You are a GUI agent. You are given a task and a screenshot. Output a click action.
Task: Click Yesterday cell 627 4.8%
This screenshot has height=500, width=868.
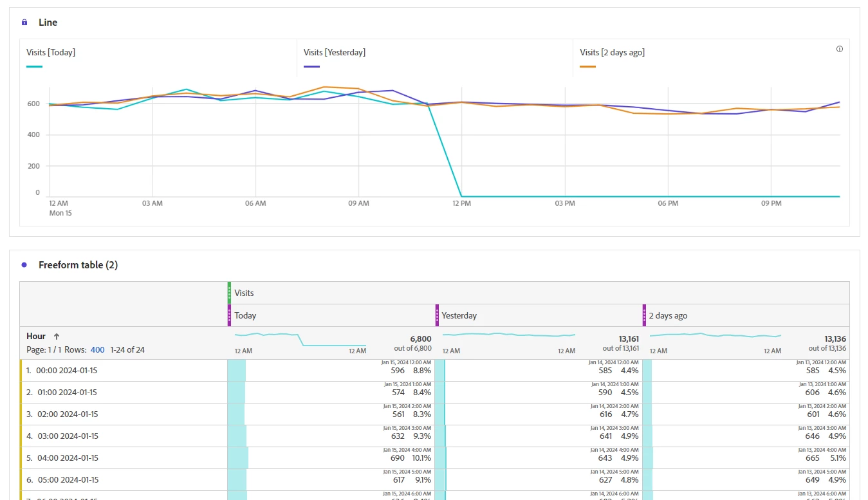(539, 480)
